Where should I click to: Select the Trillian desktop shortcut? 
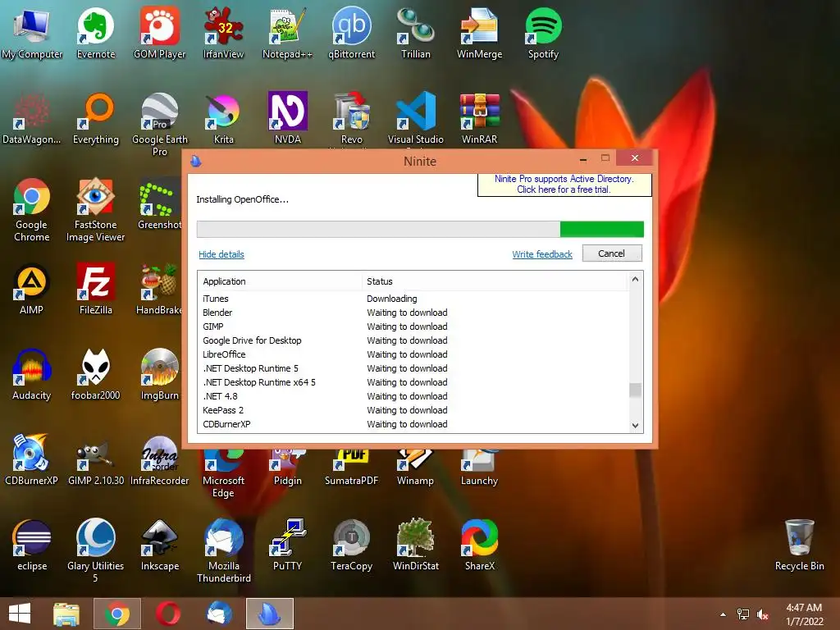point(416,33)
